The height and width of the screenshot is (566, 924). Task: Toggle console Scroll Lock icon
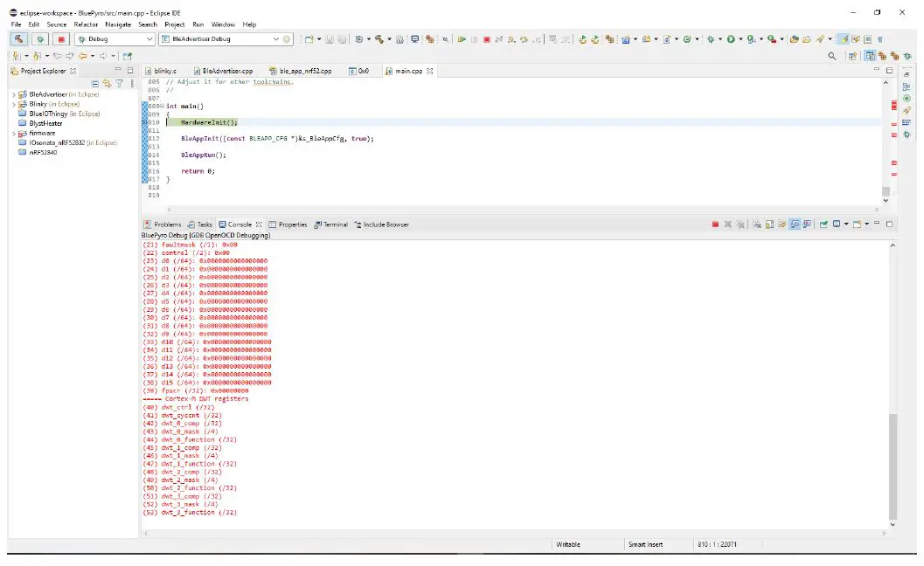coord(769,224)
